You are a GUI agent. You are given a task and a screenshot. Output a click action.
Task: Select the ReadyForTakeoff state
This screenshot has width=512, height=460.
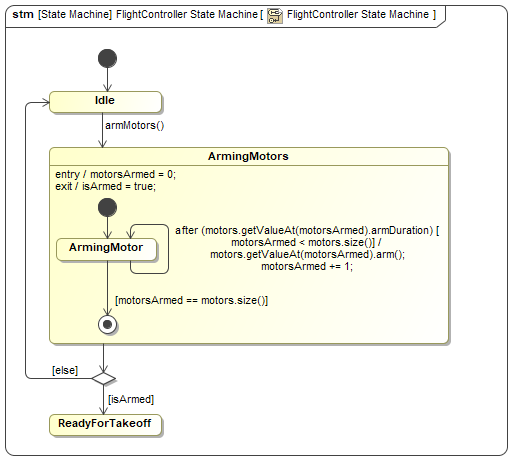(x=105, y=425)
